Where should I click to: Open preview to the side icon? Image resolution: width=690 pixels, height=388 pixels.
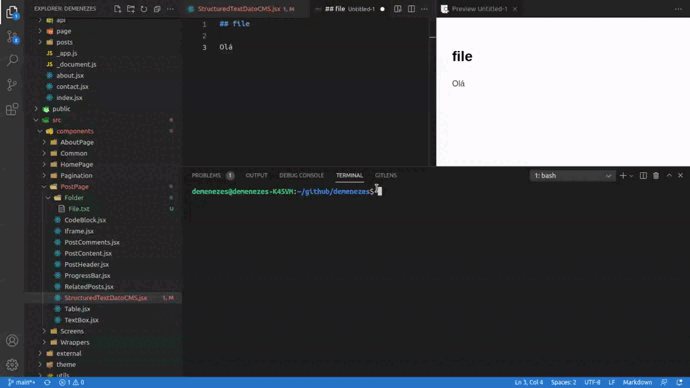[397, 9]
